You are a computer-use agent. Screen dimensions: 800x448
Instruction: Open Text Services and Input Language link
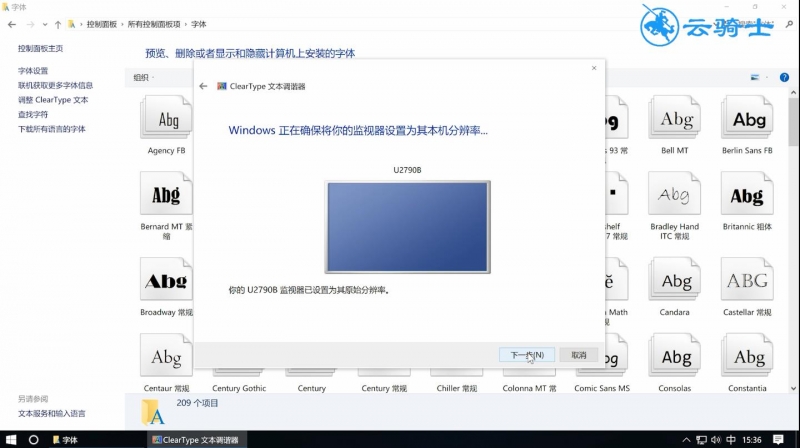click(x=52, y=413)
